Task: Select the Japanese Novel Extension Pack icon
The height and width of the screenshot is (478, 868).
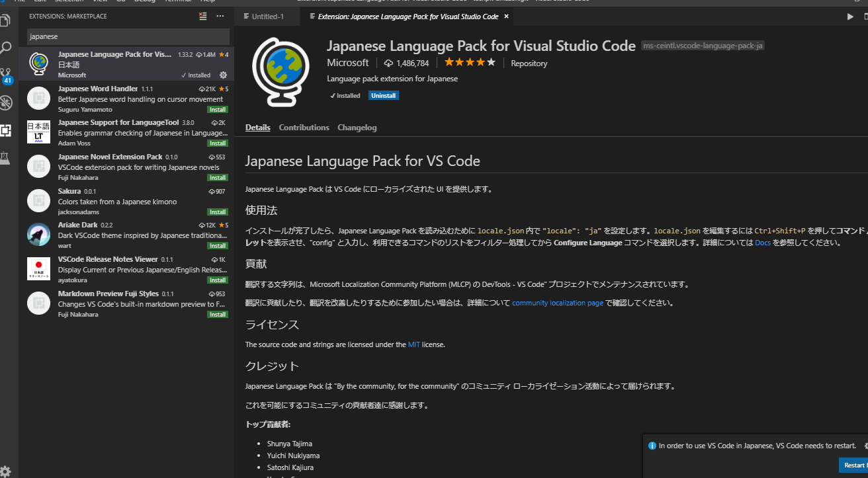Action: coord(38,167)
